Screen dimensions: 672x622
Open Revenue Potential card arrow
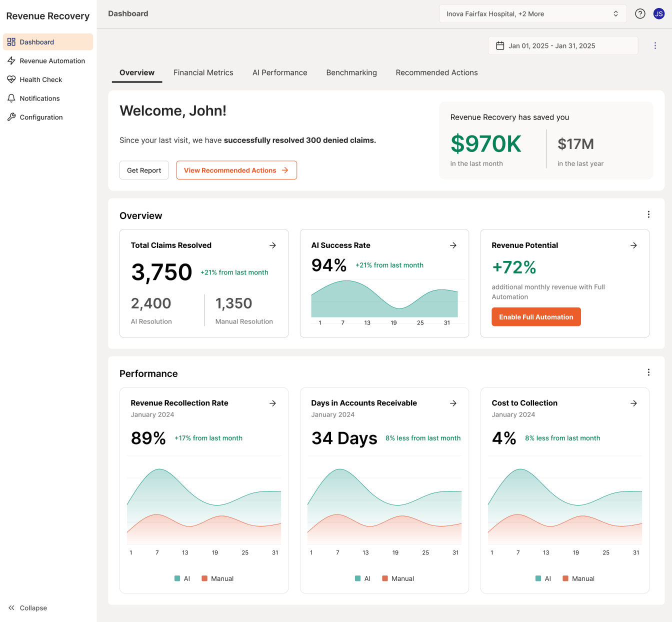coord(634,245)
